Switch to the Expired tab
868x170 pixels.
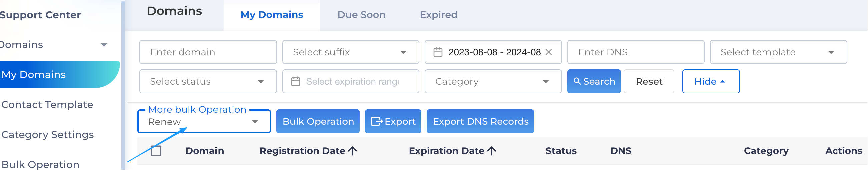(x=438, y=15)
